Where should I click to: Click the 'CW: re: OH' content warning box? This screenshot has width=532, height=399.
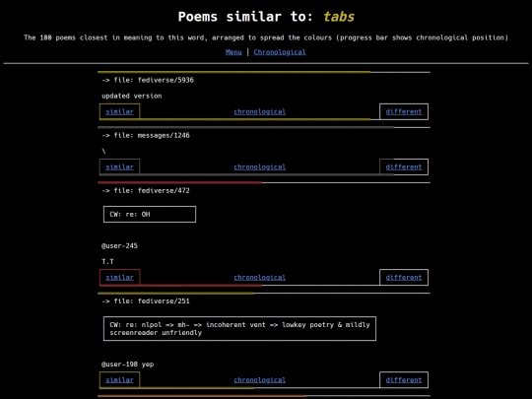(150, 215)
